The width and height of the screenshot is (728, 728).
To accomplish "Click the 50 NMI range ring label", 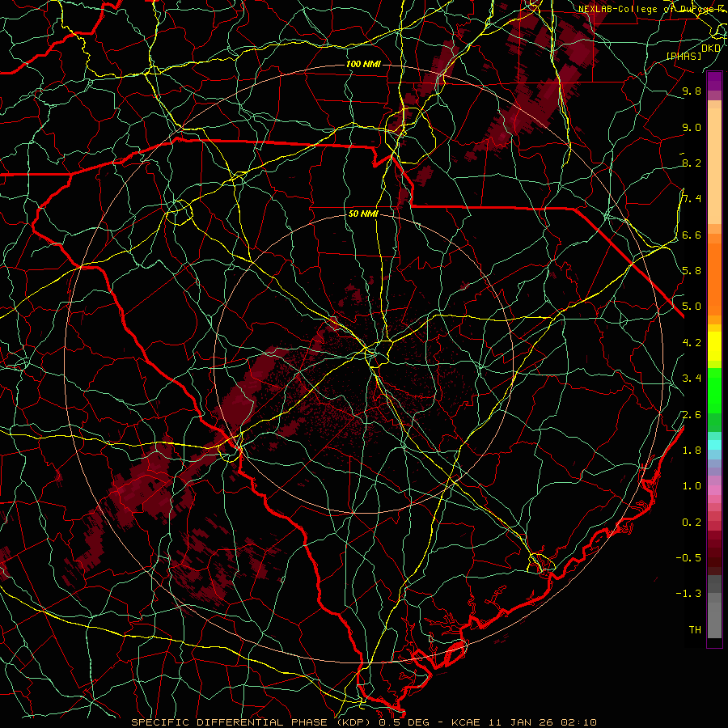I will (x=363, y=214).
